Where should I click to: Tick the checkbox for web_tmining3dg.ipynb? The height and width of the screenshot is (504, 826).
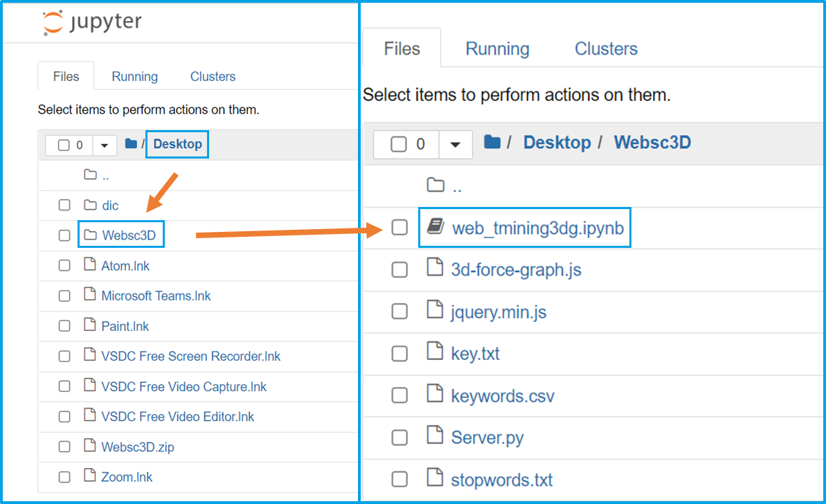tap(399, 228)
